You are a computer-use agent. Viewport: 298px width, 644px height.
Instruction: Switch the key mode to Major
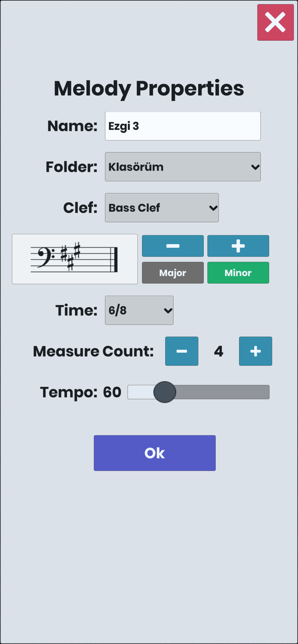click(173, 273)
